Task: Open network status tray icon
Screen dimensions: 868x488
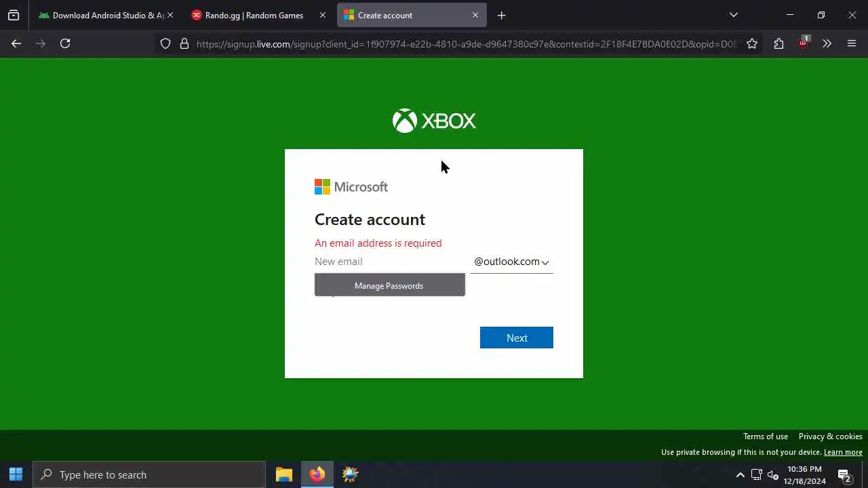Action: point(757,475)
